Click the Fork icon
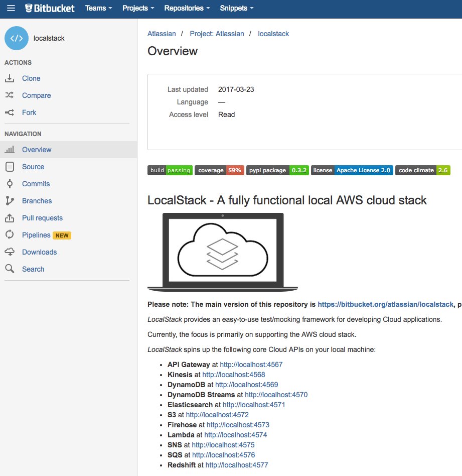The height and width of the screenshot is (476, 462). [x=10, y=112]
